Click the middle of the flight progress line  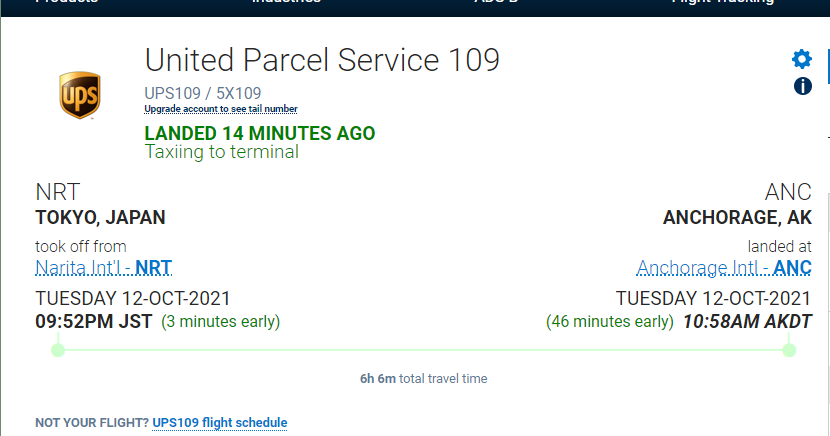tap(423, 349)
